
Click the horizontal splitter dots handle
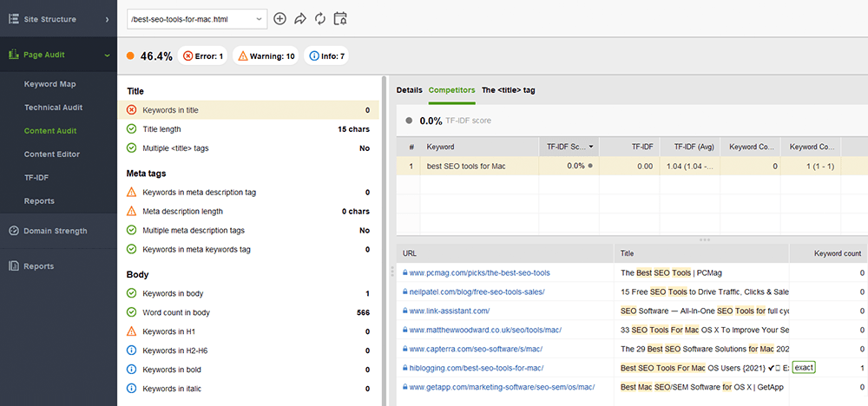705,239
